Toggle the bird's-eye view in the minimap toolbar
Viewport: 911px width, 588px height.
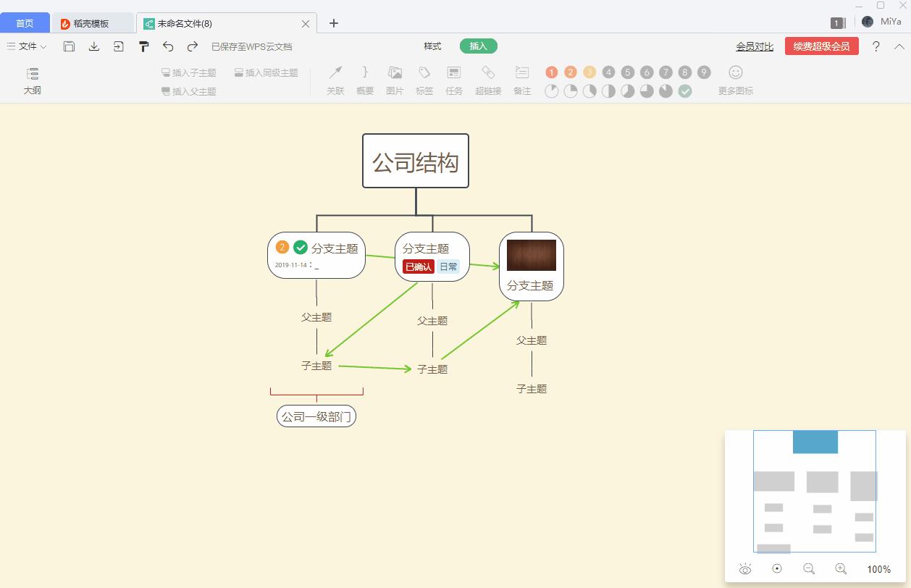coord(745,569)
